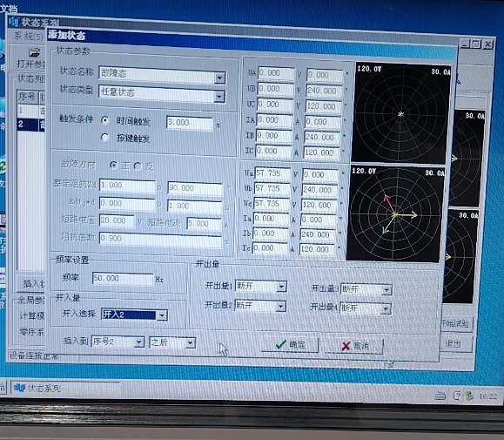Click the upper phasor diagram
This screenshot has width=504, height=440.
pyautogui.click(x=401, y=113)
